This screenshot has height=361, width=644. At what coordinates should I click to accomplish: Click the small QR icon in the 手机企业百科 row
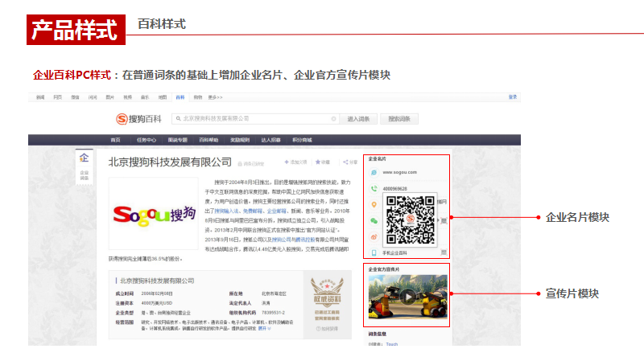(444, 252)
